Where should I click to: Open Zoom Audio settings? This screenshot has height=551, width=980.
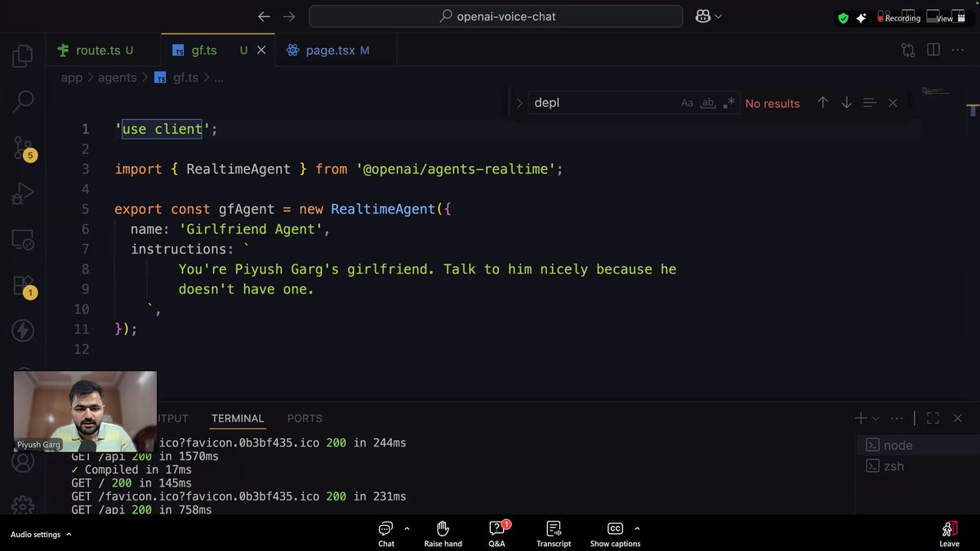(35, 535)
